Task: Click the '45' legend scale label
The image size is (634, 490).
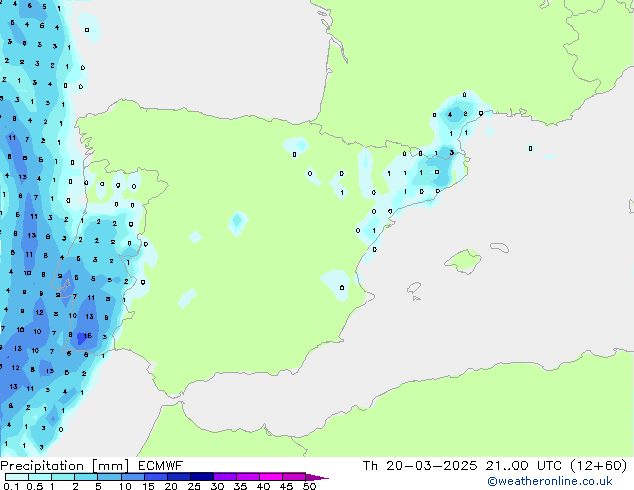Action: click(286, 486)
